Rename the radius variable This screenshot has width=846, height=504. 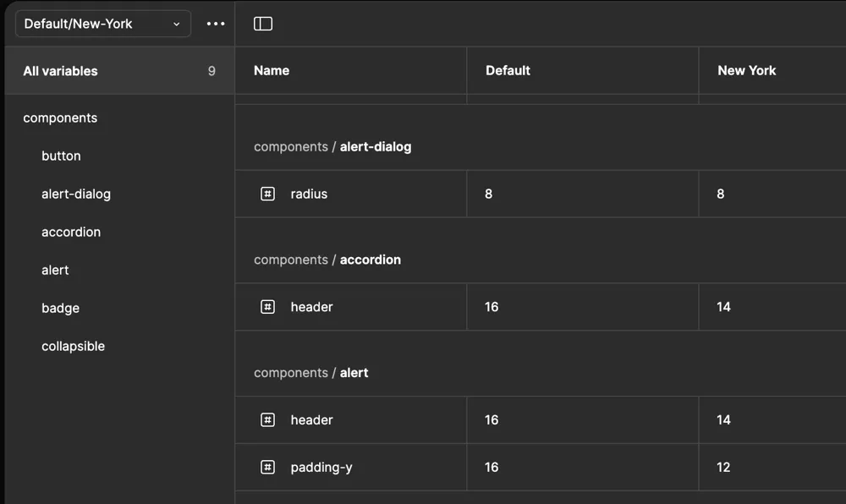(x=309, y=194)
